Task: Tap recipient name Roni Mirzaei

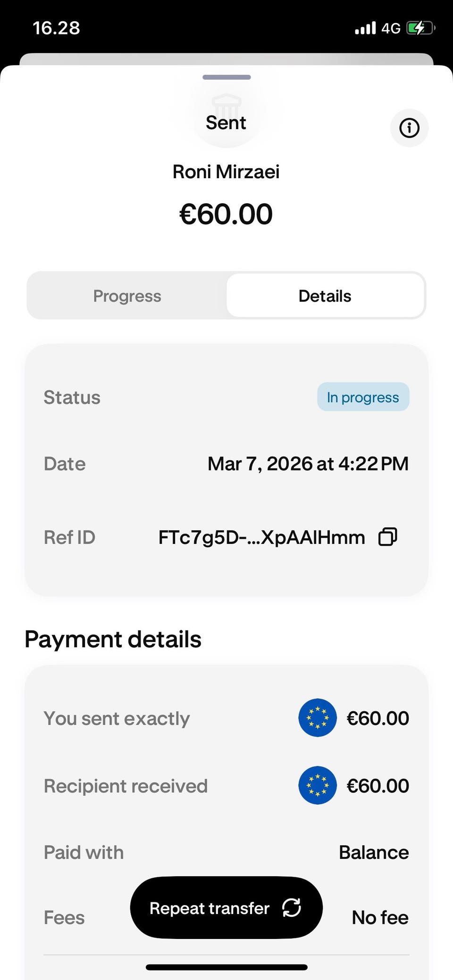Action: click(226, 172)
